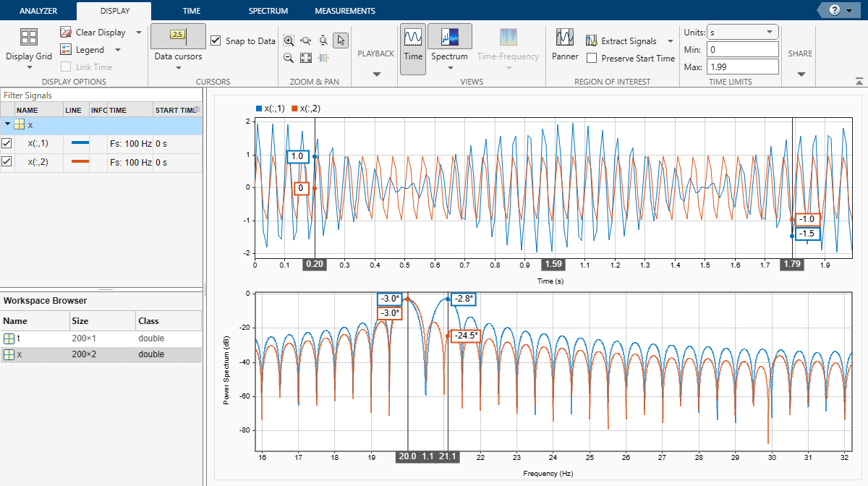
Task: Expand the Playback section
Action: 376,74
